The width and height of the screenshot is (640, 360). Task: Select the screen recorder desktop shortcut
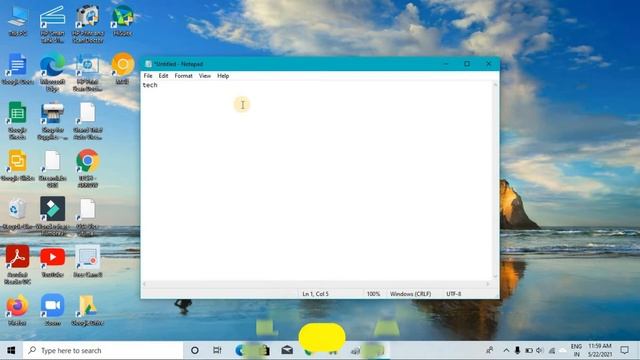tap(87, 261)
